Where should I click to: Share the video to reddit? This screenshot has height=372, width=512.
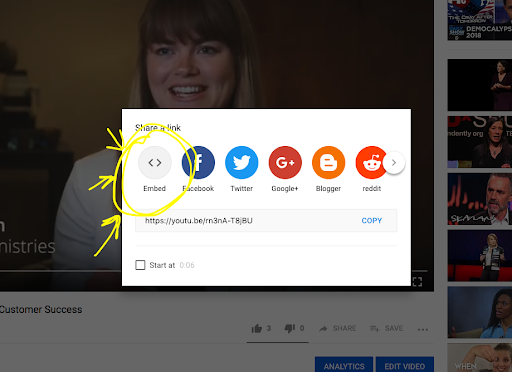(x=371, y=163)
